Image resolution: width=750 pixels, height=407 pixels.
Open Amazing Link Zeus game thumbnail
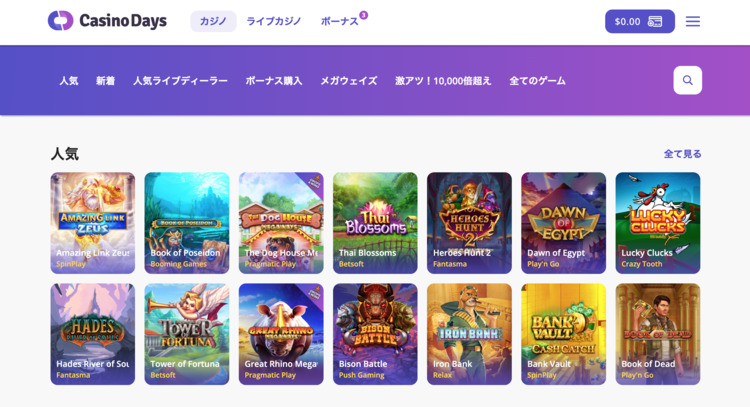coord(93,223)
